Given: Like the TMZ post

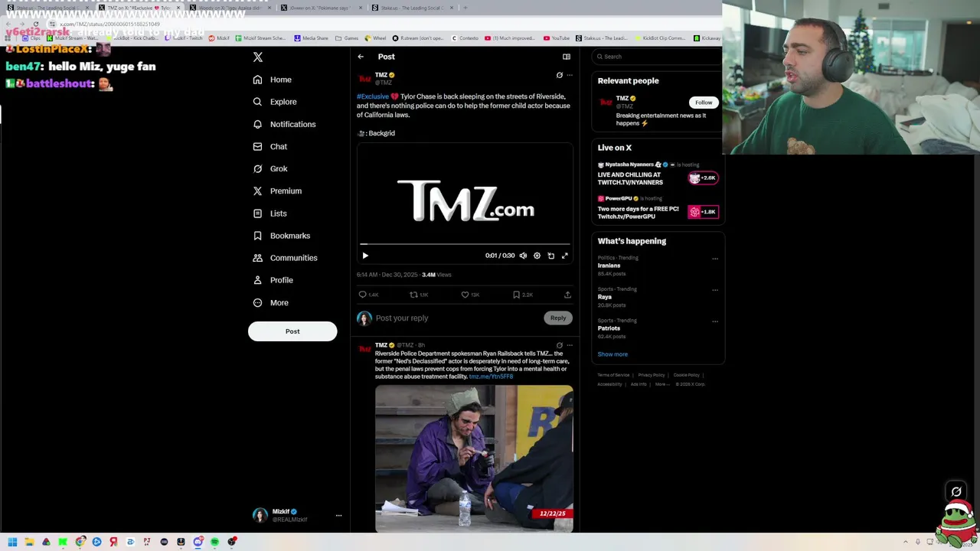Looking at the screenshot, I should click(x=469, y=295).
